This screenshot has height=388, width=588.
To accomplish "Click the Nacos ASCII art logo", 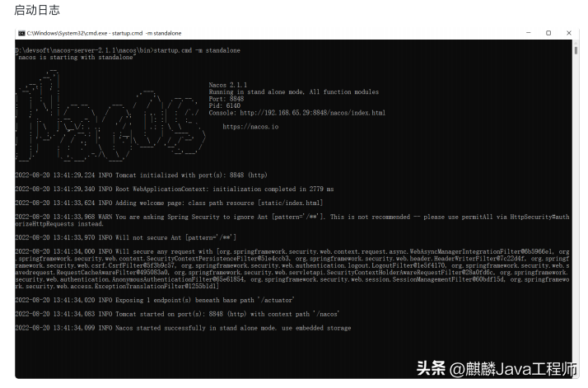I will (110, 115).
